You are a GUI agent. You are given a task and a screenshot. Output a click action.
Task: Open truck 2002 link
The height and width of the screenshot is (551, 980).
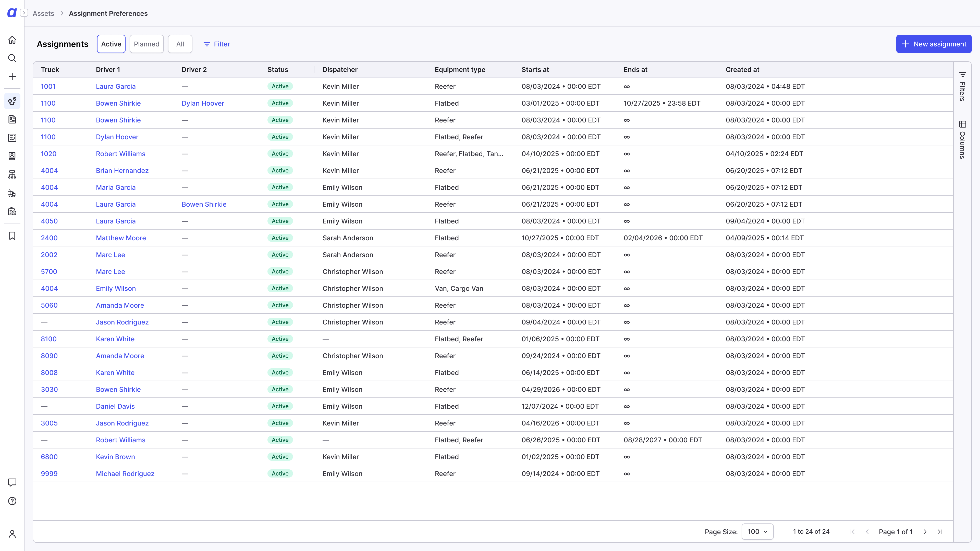49,255
